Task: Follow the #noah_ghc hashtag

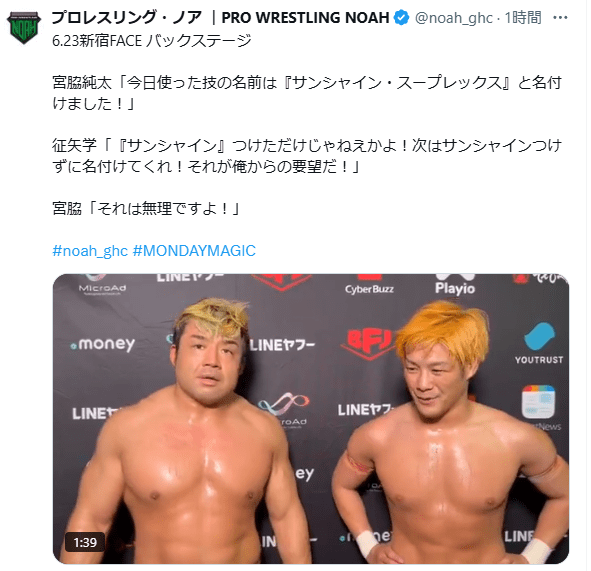Action: click(x=90, y=251)
